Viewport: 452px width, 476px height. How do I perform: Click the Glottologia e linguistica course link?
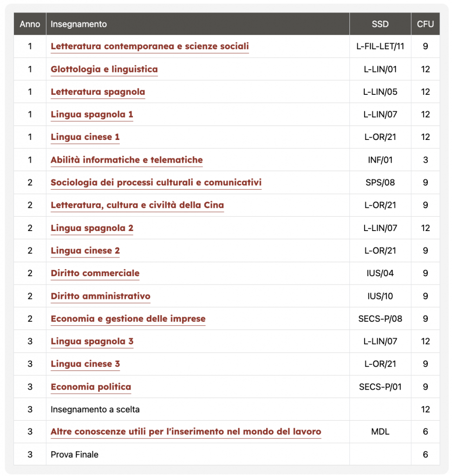[x=104, y=69]
